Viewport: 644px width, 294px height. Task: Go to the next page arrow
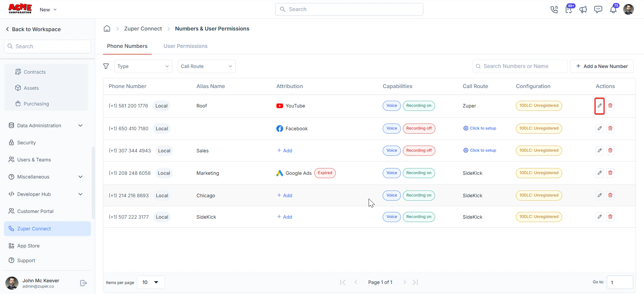405,282
